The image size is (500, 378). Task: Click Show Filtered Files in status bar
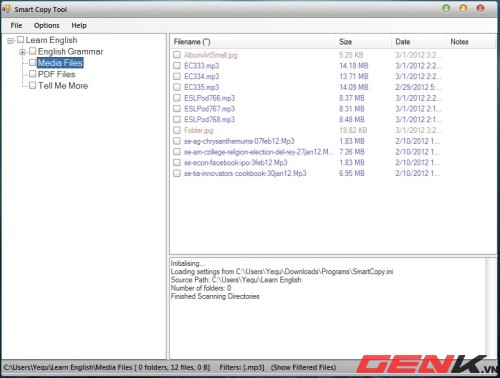(x=303, y=367)
